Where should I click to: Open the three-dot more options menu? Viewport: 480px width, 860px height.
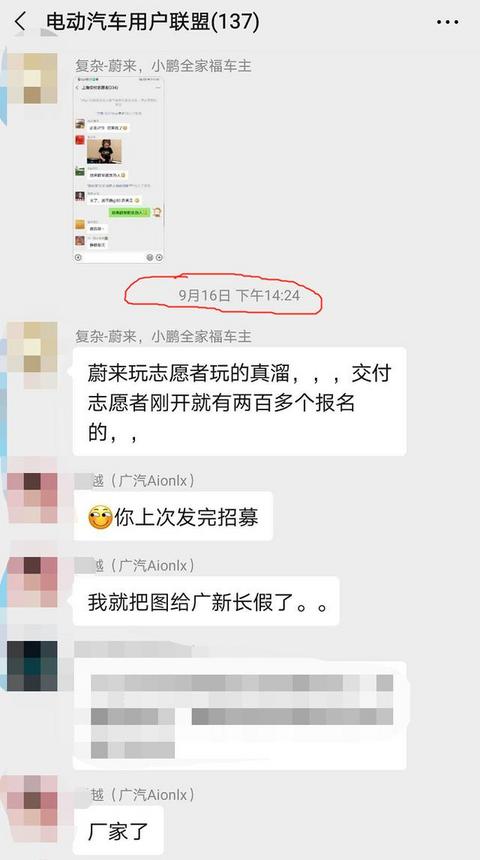(448, 22)
